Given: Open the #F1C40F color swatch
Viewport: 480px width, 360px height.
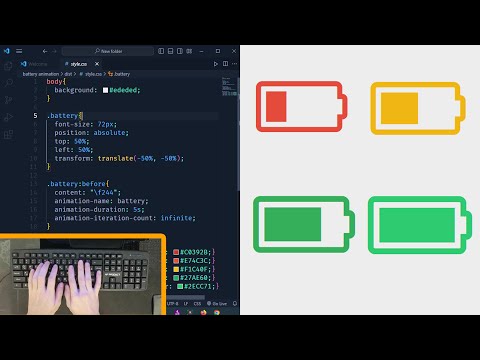Looking at the screenshot, I should pyautogui.click(x=176, y=269).
